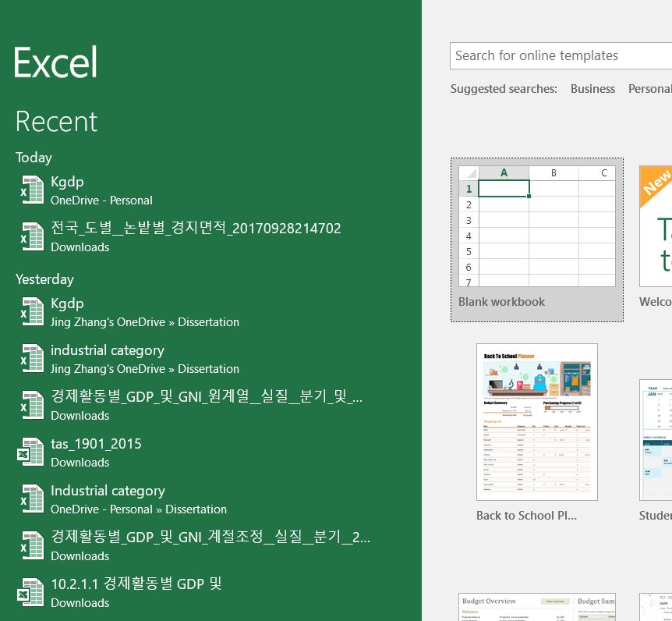
Task: Click the icon beside Industrial category in OneDrive Personal
Action: pos(32,499)
